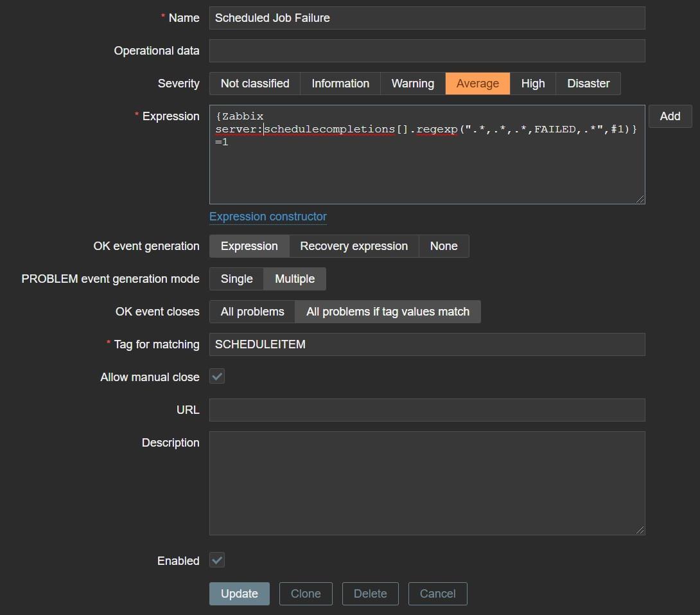Choose Not classified severity
Image resolution: width=700 pixels, height=615 pixels.
(x=254, y=83)
